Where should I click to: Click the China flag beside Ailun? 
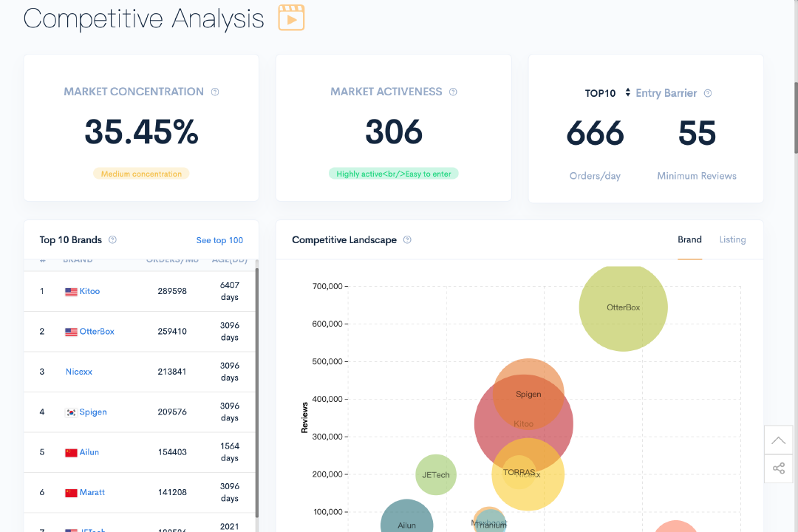click(x=71, y=453)
